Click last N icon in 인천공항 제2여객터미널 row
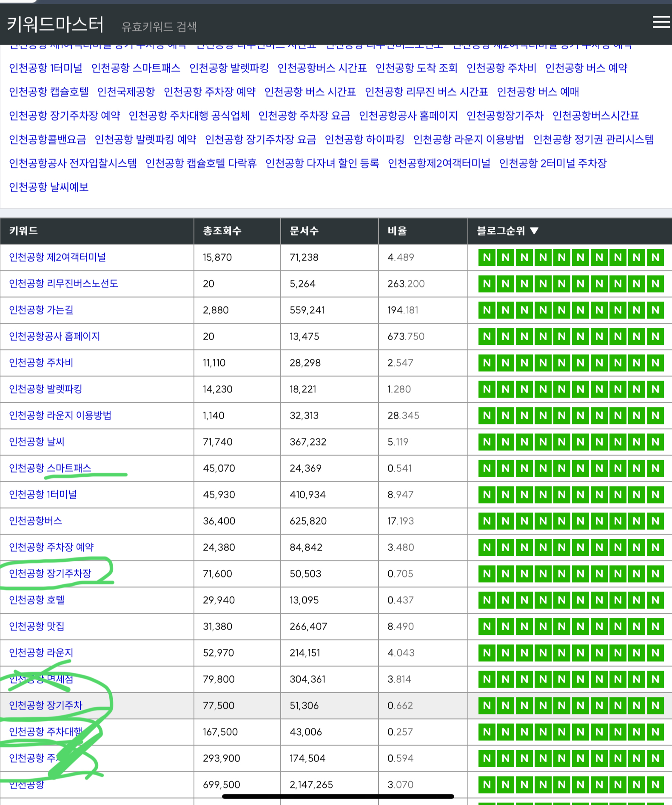The height and width of the screenshot is (805, 672). (x=655, y=257)
